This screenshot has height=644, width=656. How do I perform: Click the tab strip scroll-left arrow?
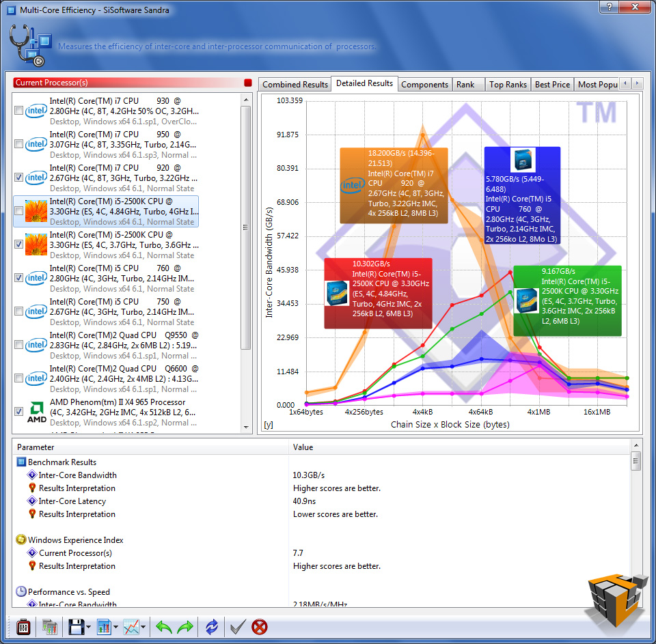(x=625, y=83)
